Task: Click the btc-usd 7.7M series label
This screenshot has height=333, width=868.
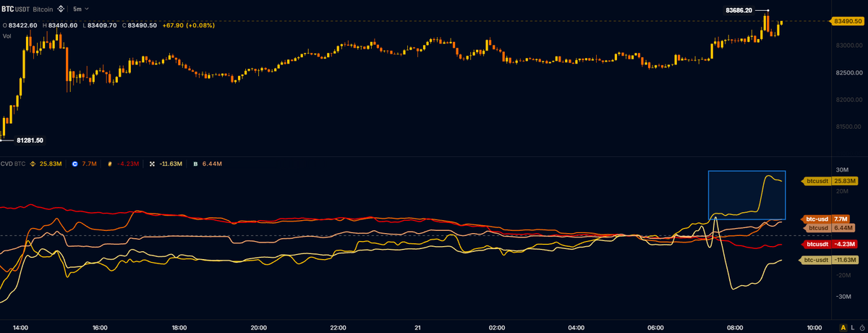Action: pos(827,218)
